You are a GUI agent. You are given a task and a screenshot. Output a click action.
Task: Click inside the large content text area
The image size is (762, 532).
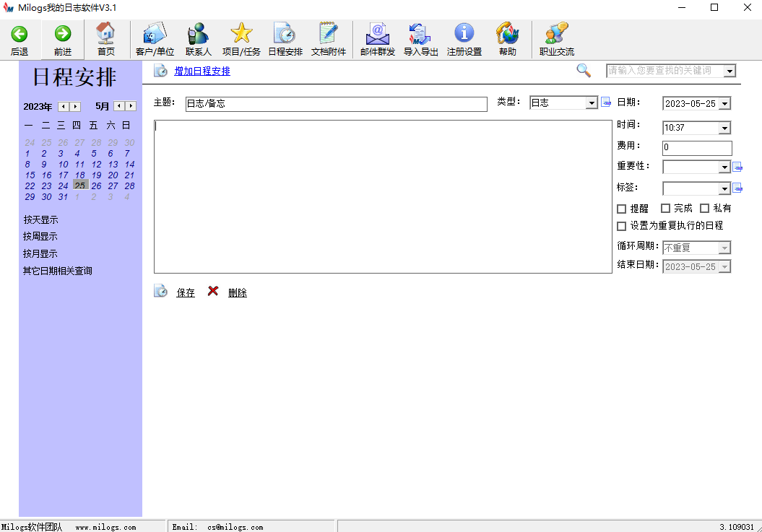(x=383, y=196)
